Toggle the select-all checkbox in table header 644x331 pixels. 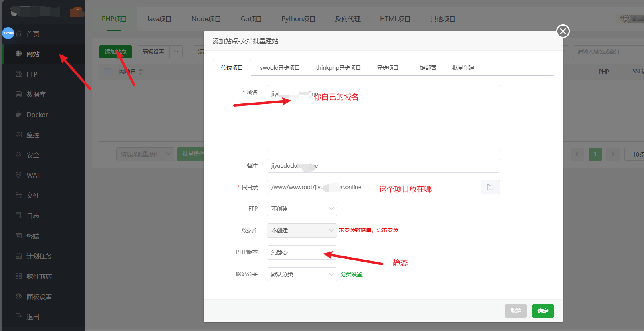107,72
